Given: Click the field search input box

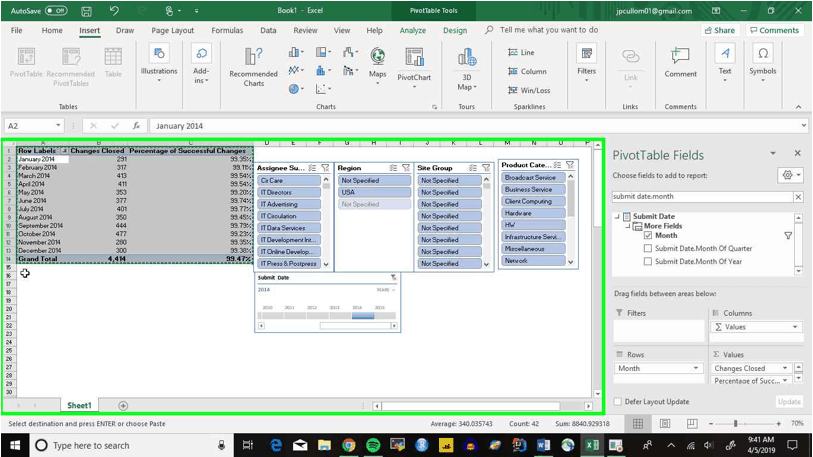Looking at the screenshot, I should (x=702, y=197).
